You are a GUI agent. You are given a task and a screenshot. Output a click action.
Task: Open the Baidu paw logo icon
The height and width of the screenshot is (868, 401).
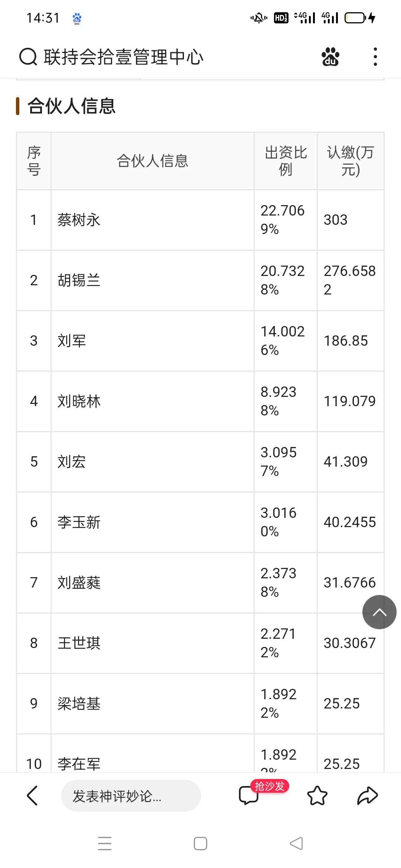click(331, 57)
